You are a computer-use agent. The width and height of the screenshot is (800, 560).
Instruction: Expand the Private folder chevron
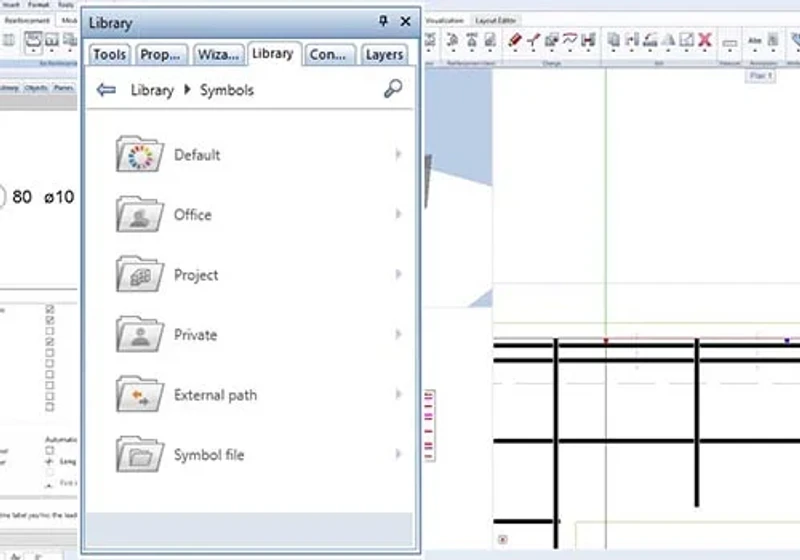398,335
